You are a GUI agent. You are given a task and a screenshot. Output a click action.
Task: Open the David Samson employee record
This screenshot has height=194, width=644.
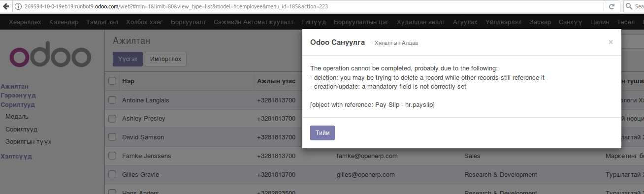click(143, 137)
